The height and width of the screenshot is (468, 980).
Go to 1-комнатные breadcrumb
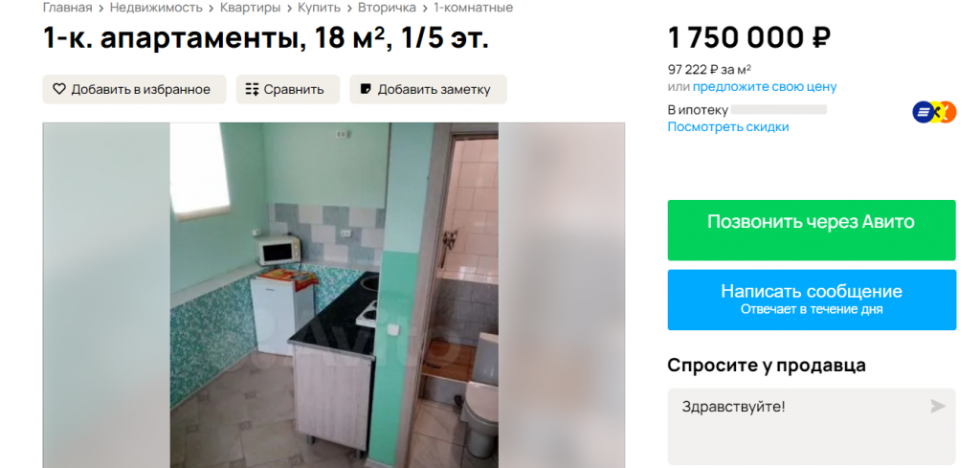(x=473, y=8)
